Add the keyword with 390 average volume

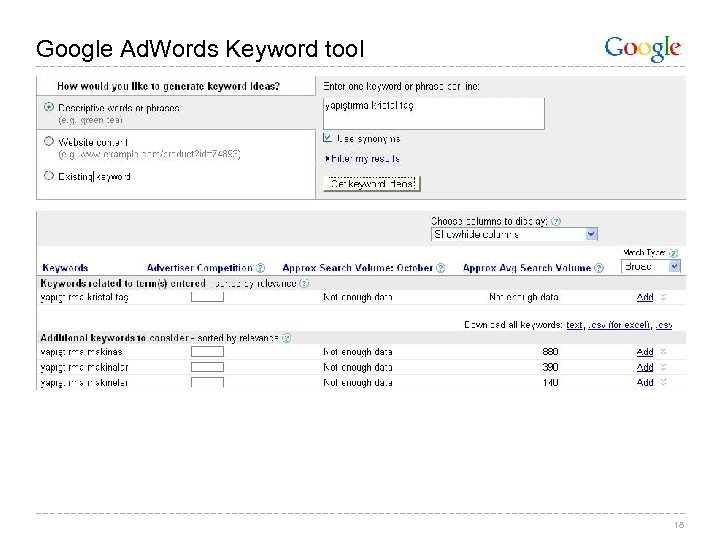click(645, 367)
